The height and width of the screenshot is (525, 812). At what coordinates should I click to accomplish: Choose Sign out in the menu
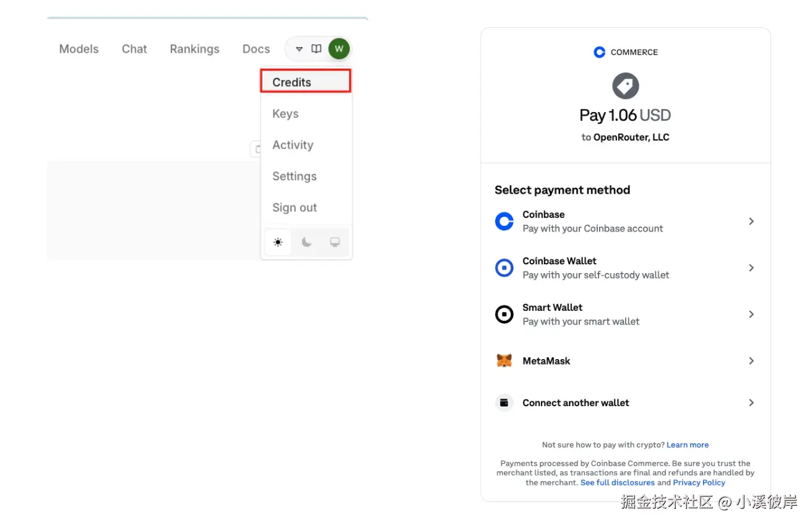(295, 207)
